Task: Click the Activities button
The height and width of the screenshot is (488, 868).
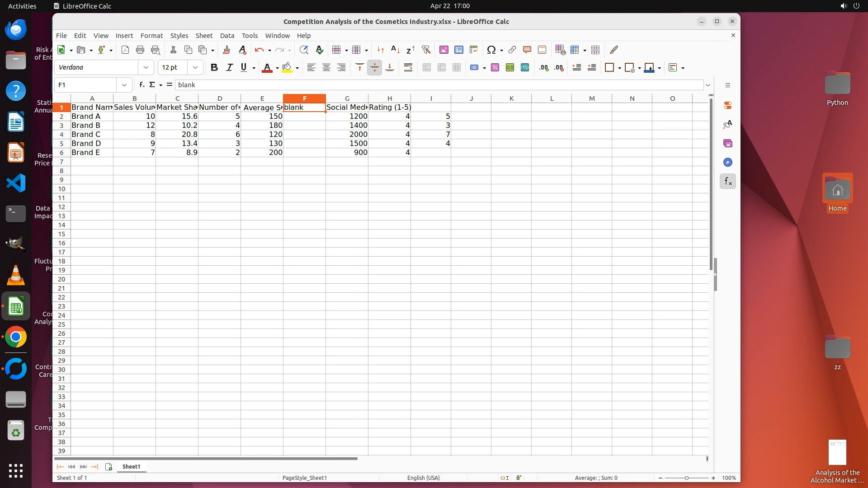Action: click(x=22, y=6)
